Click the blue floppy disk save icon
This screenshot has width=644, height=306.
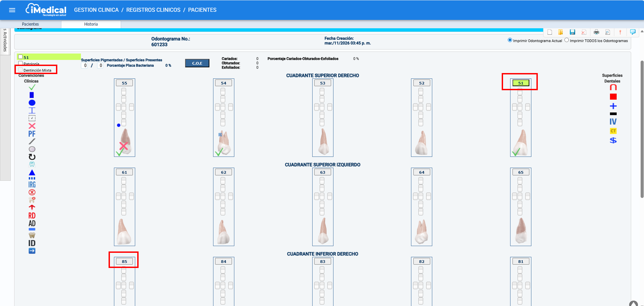pyautogui.click(x=572, y=32)
